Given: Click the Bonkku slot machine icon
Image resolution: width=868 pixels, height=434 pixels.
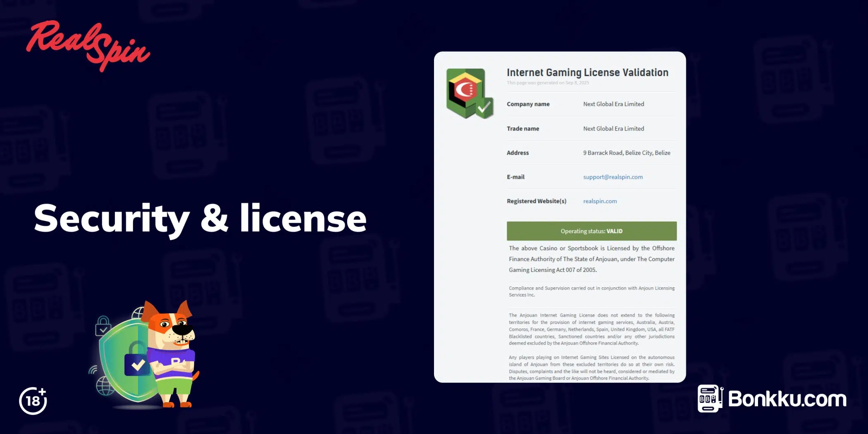Looking at the screenshot, I should point(711,398).
